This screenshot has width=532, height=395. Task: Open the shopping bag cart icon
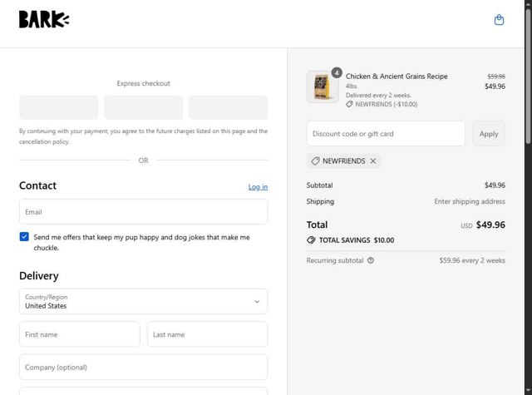[x=499, y=20]
